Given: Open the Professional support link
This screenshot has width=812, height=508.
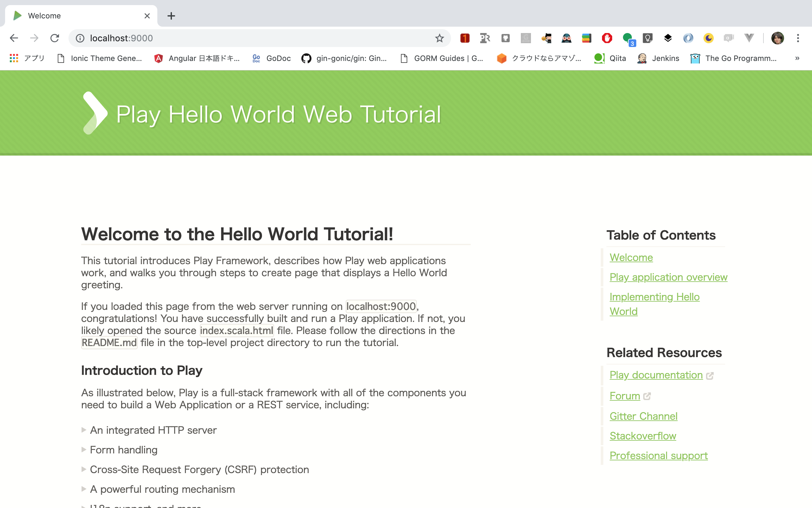Looking at the screenshot, I should (658, 456).
